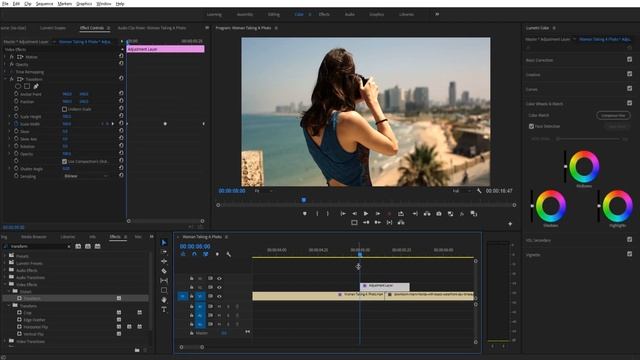Screen dimensions: 640x360
Task: Expand the Motion effect properties
Action: click(5, 57)
